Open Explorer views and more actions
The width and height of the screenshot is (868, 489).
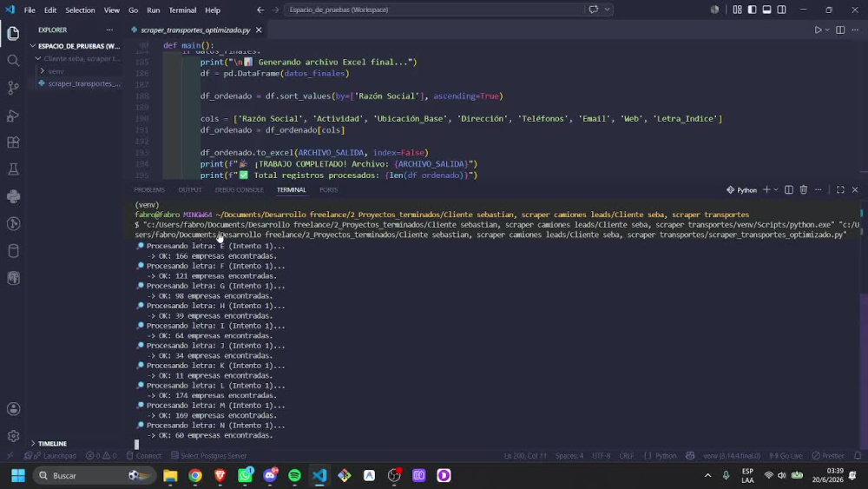109,30
